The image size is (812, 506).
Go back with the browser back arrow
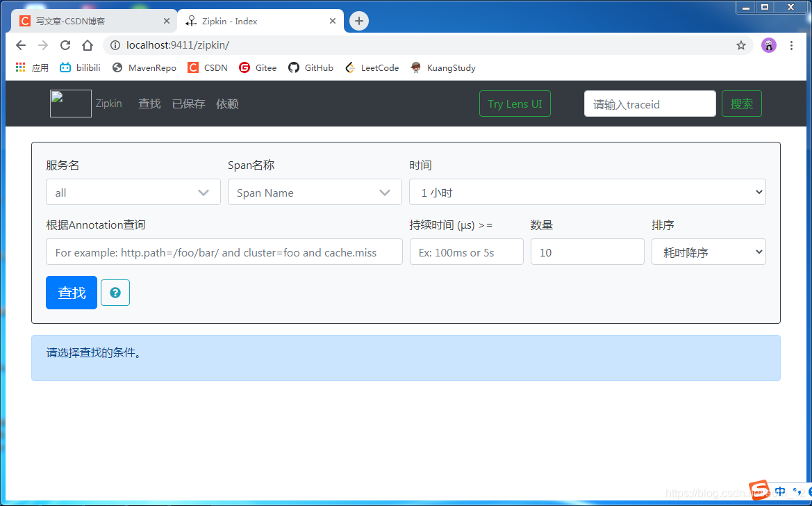click(x=21, y=45)
